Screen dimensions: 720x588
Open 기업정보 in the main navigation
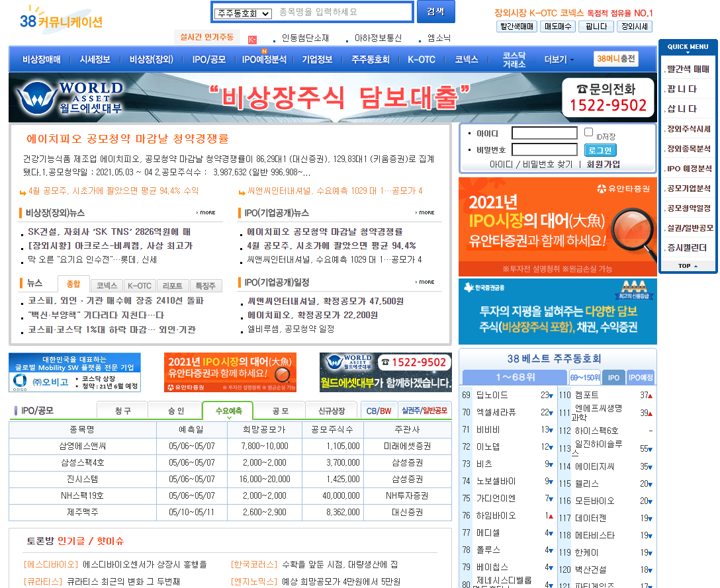click(x=317, y=60)
